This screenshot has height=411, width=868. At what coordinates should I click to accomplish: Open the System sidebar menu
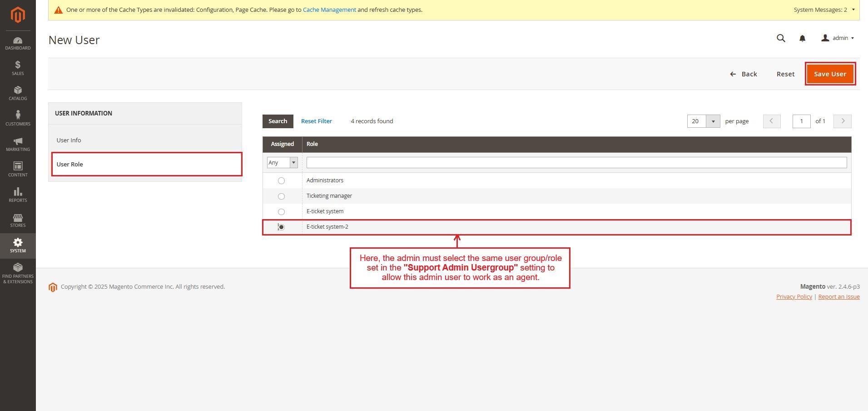click(18, 246)
